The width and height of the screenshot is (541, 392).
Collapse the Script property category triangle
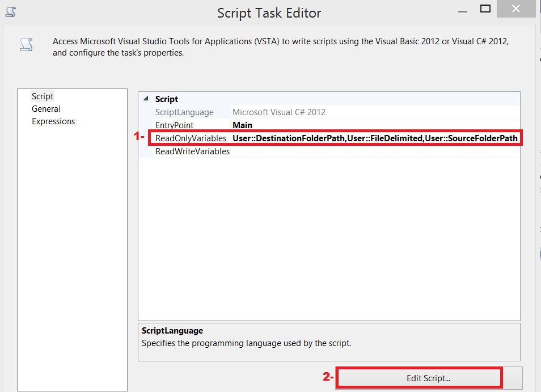click(147, 99)
